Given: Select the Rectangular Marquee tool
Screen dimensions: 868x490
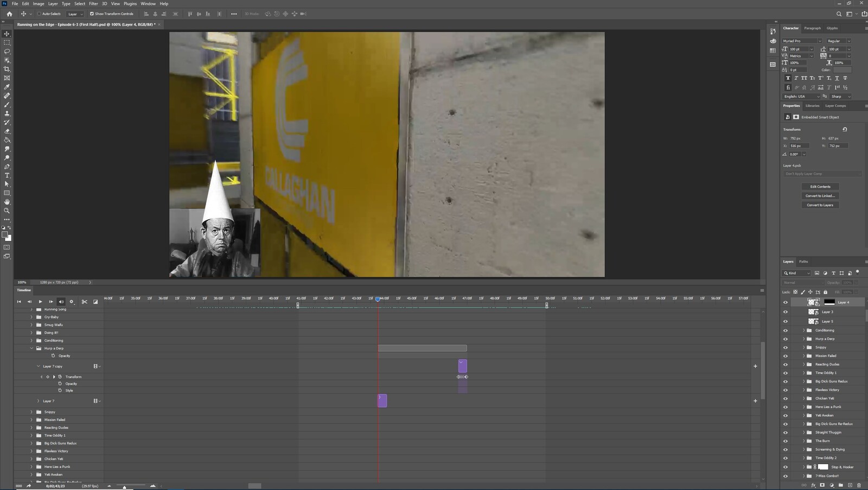Looking at the screenshot, I should click(x=7, y=42).
